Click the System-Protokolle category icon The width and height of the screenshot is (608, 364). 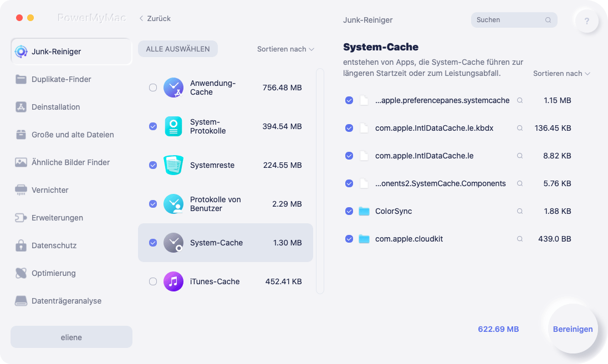[x=173, y=126]
